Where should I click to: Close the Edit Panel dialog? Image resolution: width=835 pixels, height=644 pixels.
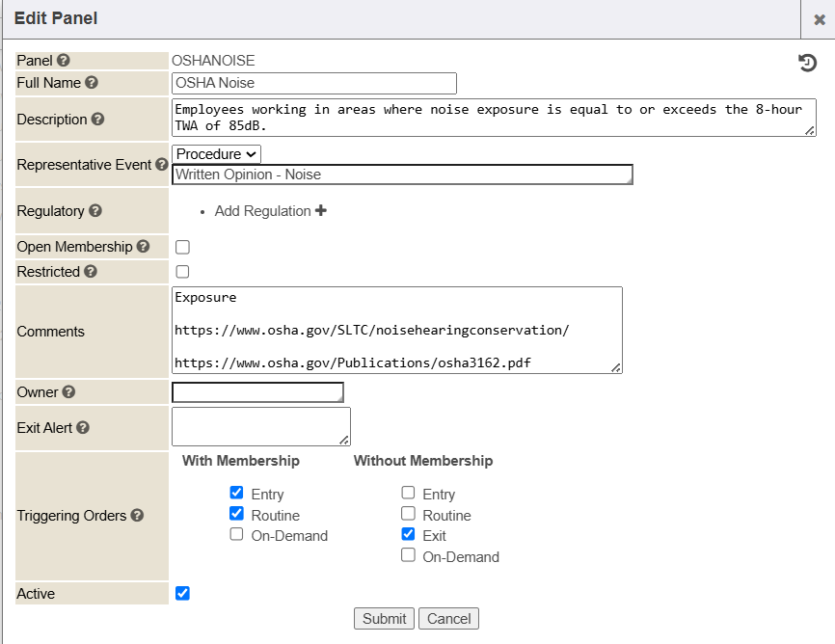819,19
